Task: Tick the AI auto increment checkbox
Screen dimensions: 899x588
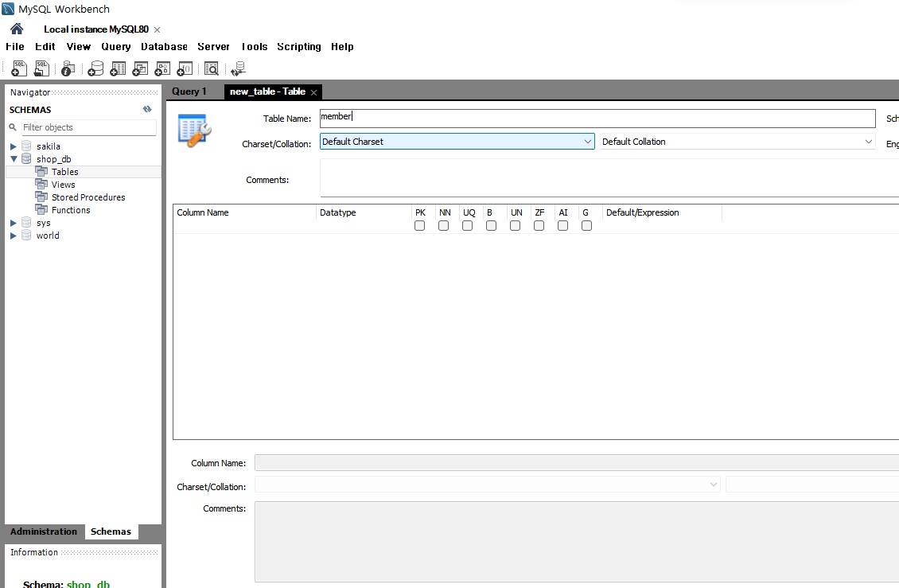Action: click(x=563, y=226)
